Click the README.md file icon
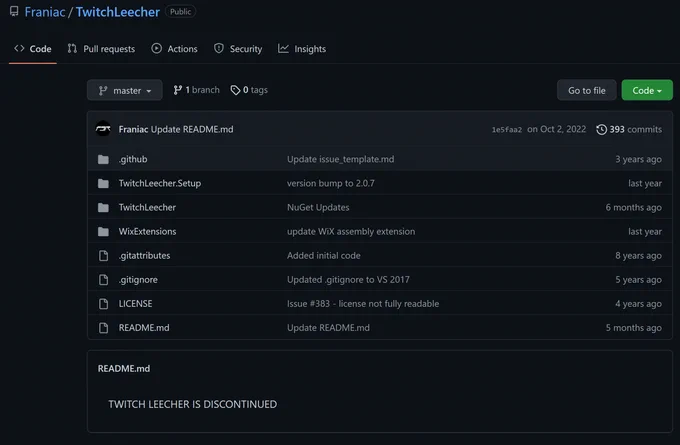 [103, 328]
